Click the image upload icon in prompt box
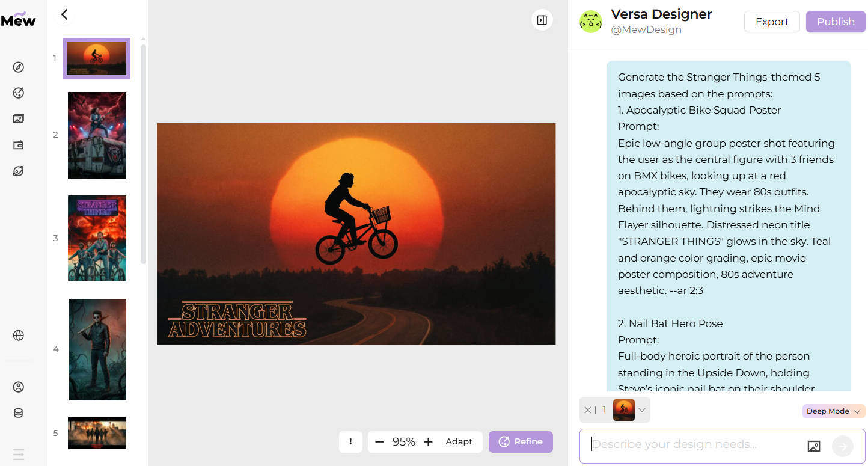The image size is (868, 466). pos(814,446)
